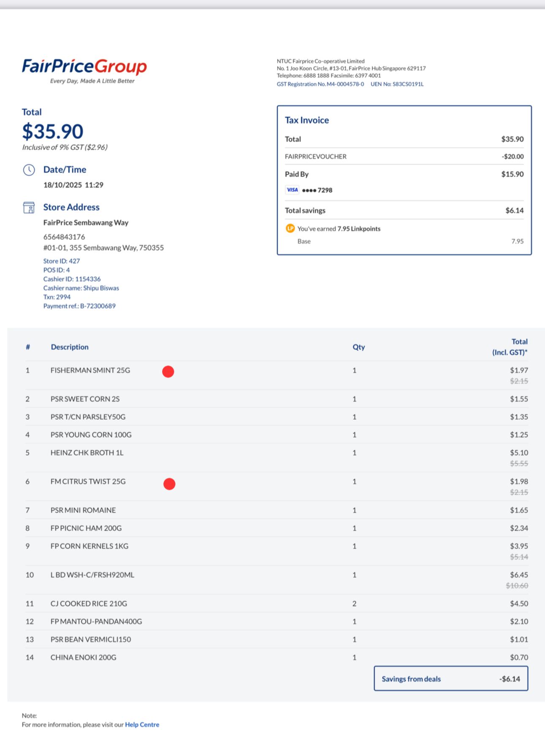Select the date and time 18/10/2025 11:29

click(x=74, y=185)
